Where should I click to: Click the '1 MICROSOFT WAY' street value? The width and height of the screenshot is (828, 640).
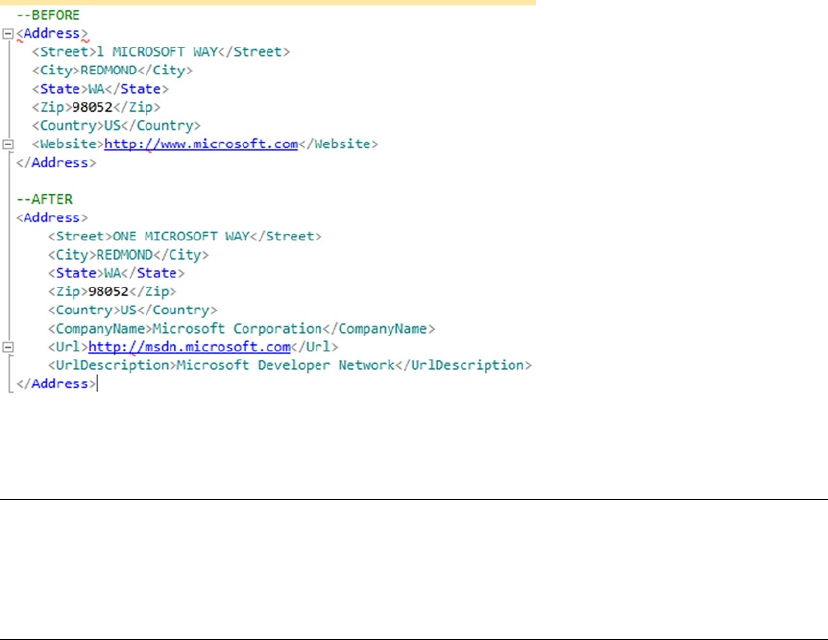pyautogui.click(x=157, y=52)
